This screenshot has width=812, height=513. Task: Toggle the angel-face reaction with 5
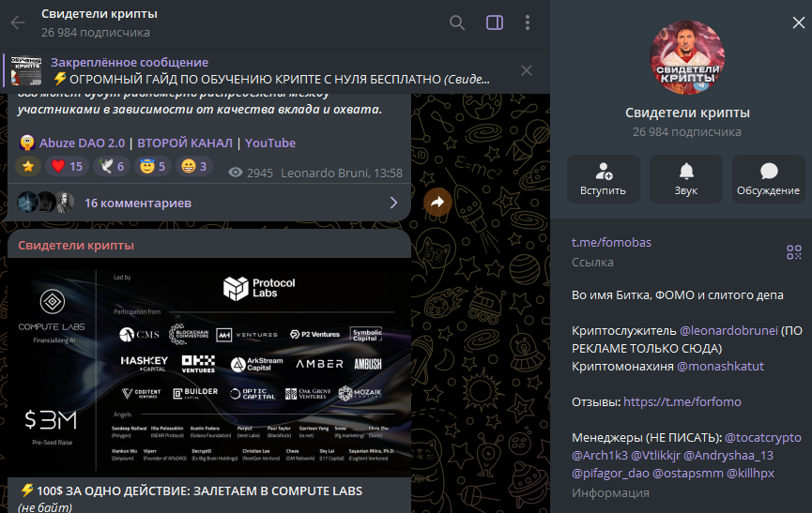[153, 167]
